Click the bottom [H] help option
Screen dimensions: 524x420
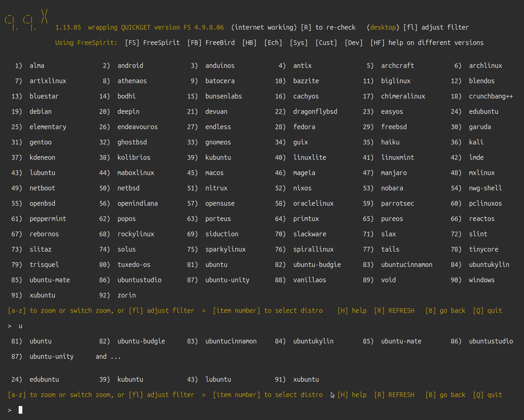(x=352, y=395)
